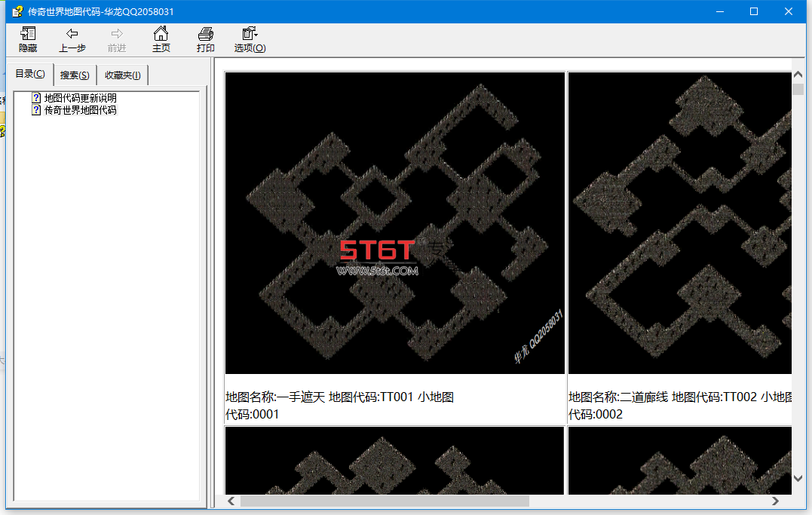Click the 二道廊线 TT002 map thumbnail
This screenshot has height=515, width=812.
click(x=680, y=222)
